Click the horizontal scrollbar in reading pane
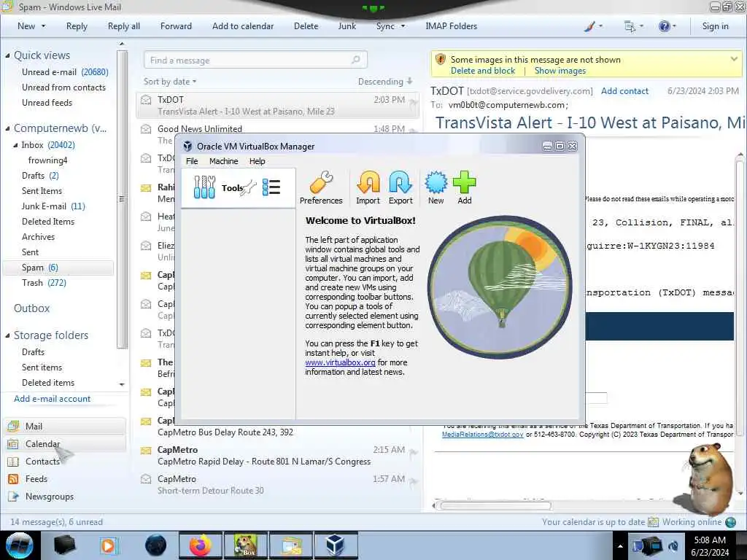The width and height of the screenshot is (747, 560). 495,506
